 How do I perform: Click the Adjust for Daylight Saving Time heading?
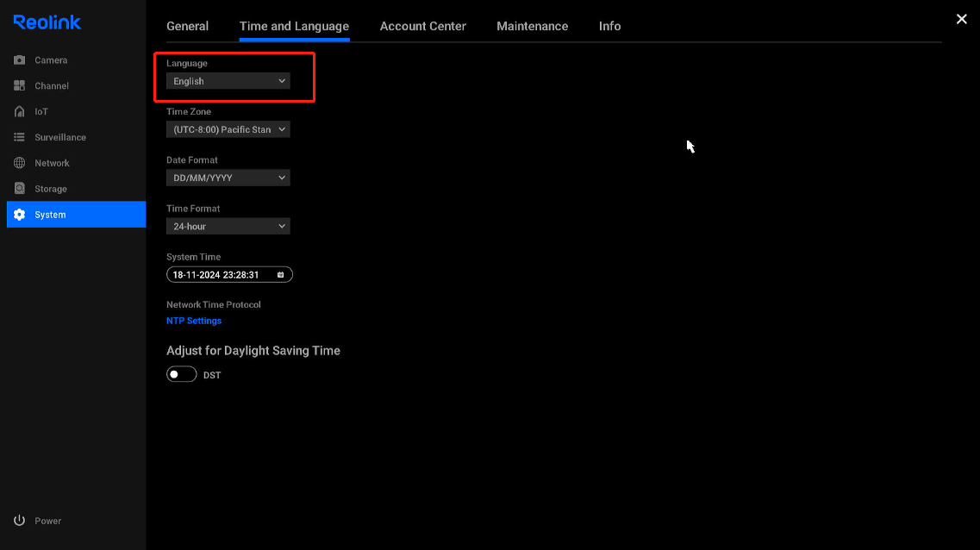coord(253,351)
